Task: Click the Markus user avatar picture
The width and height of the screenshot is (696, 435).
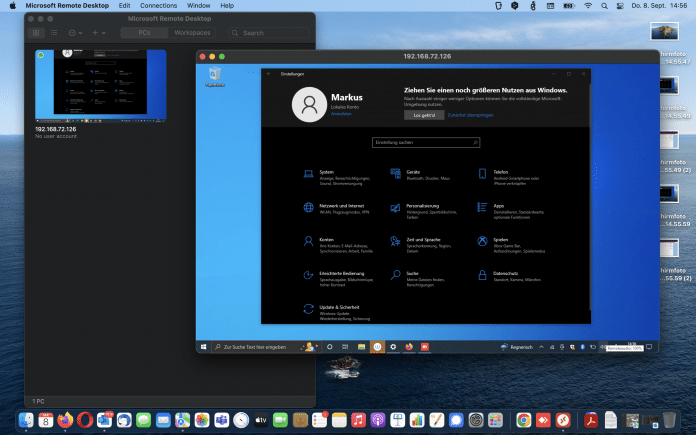Action: (309, 105)
